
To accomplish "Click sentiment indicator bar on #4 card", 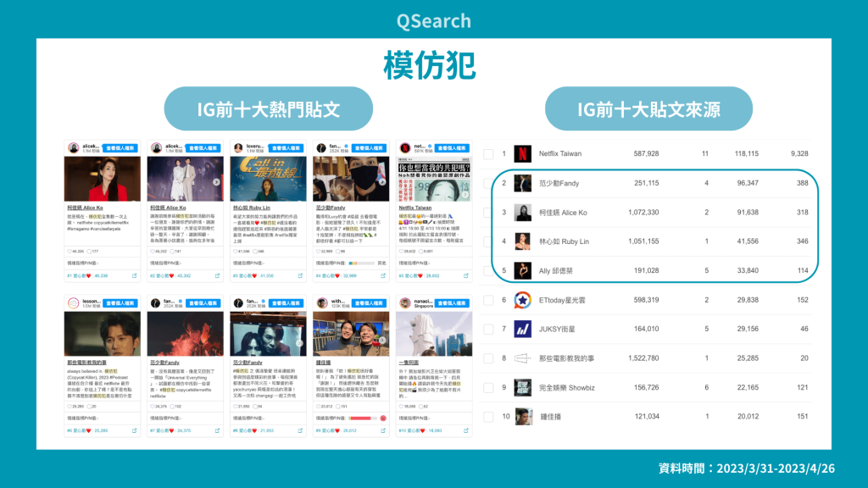I will coord(361,263).
